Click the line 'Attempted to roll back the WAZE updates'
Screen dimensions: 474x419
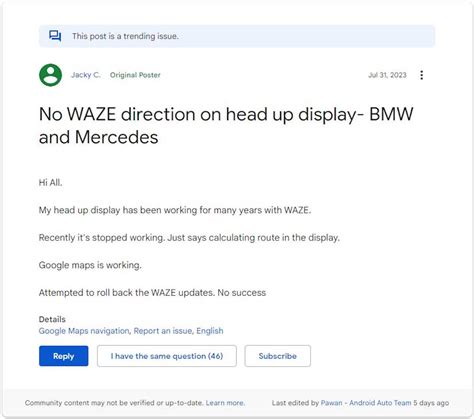click(x=152, y=293)
